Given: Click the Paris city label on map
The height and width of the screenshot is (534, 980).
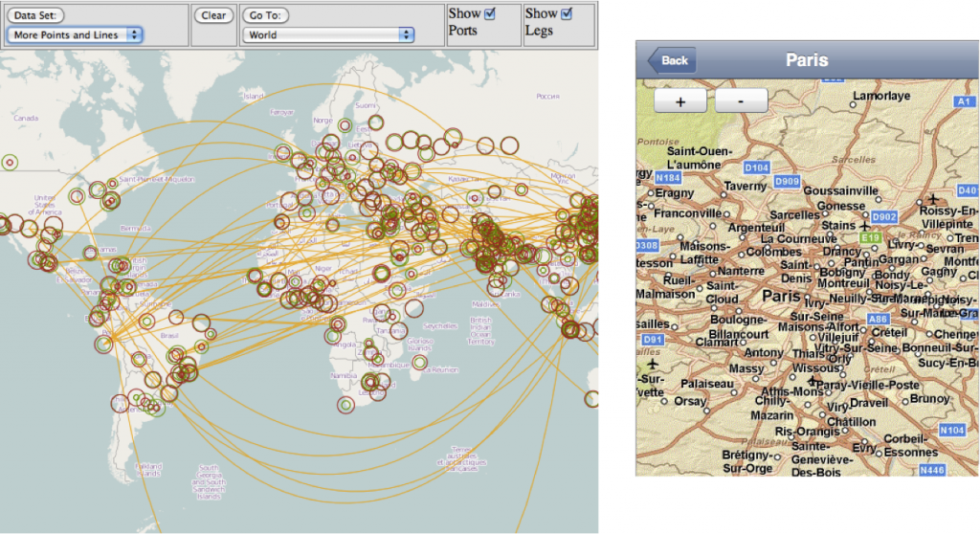Looking at the screenshot, I should (x=781, y=296).
